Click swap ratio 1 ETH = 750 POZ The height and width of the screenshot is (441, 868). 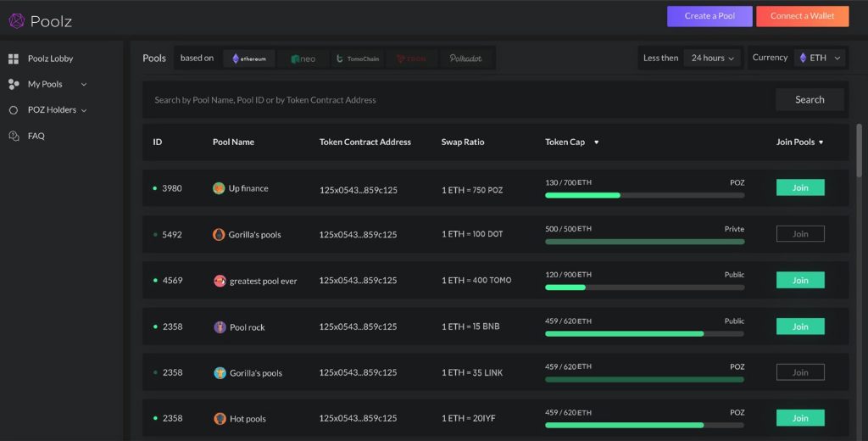click(472, 190)
